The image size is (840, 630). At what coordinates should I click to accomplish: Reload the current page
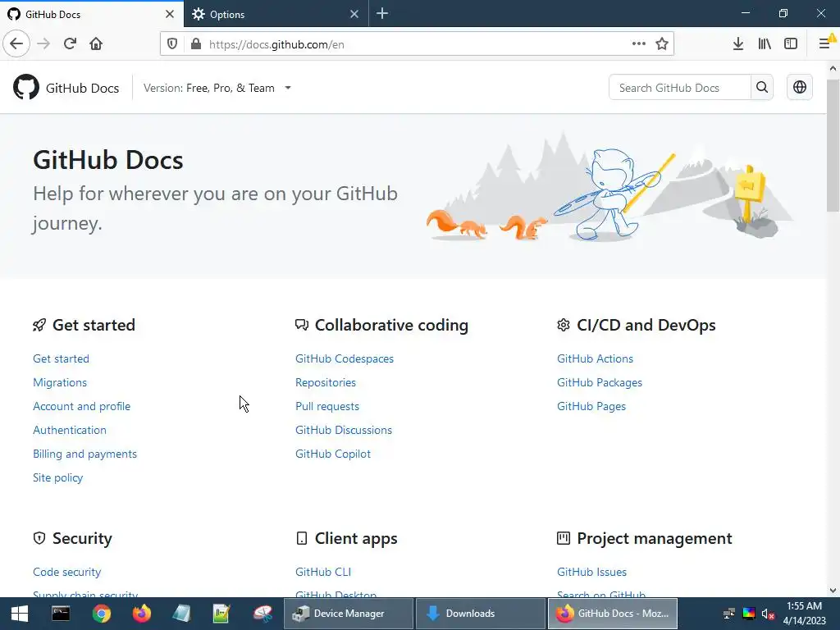coord(70,44)
